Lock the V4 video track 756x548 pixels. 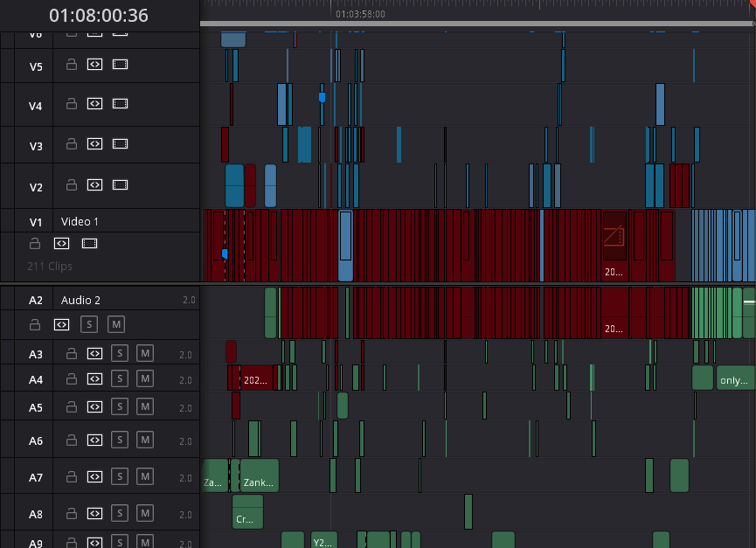(x=72, y=104)
